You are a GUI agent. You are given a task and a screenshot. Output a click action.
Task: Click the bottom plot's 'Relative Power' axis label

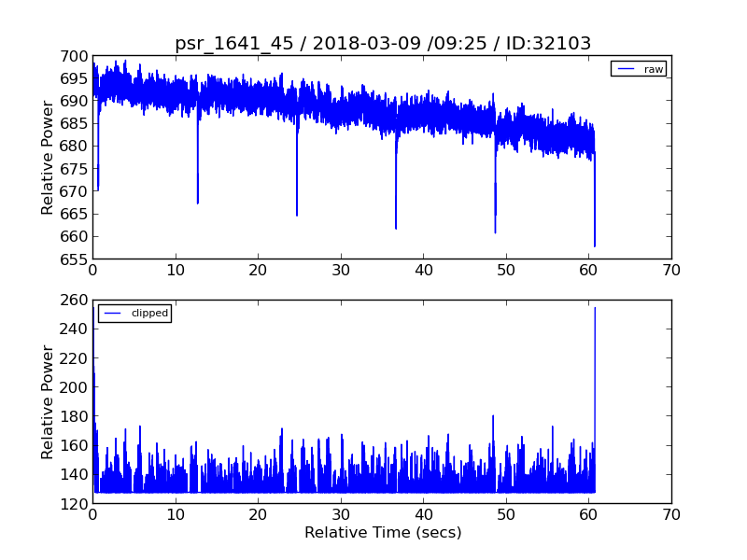47,402
